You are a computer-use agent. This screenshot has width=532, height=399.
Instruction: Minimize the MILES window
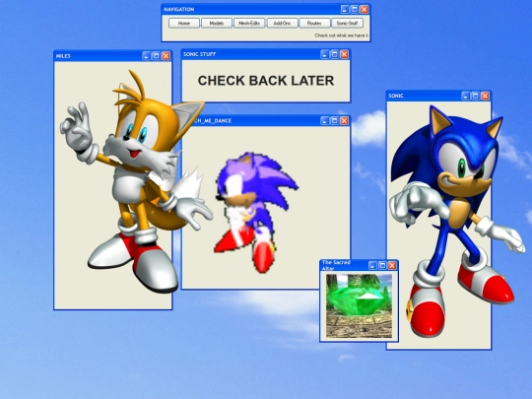(x=146, y=55)
